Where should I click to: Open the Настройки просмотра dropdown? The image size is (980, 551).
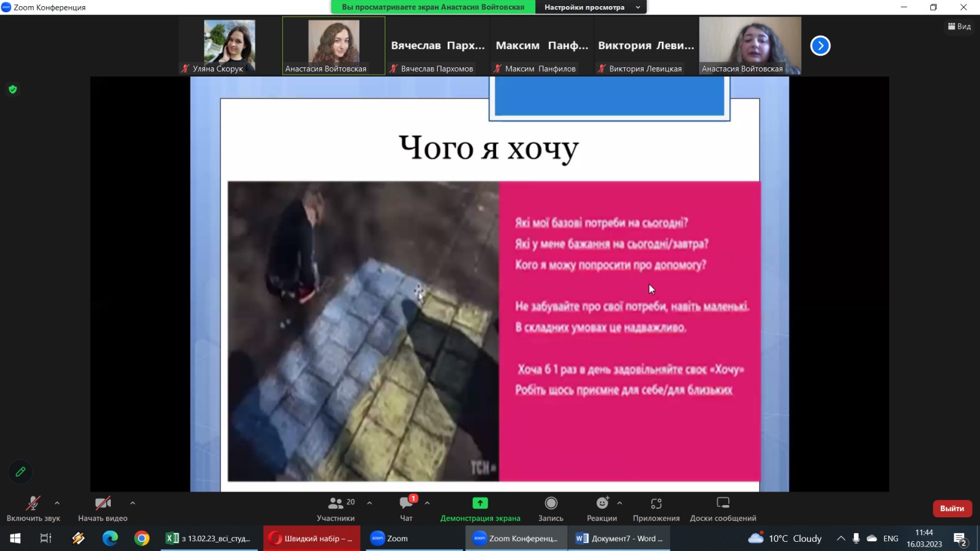(x=590, y=7)
